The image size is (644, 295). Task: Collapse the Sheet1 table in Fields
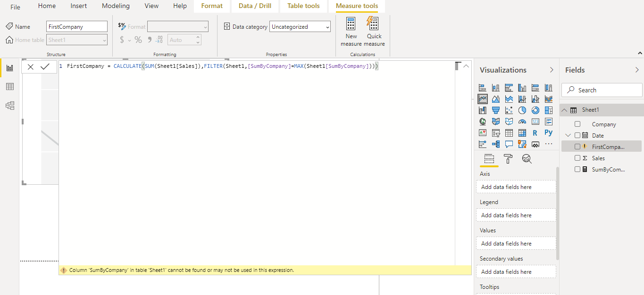click(564, 110)
